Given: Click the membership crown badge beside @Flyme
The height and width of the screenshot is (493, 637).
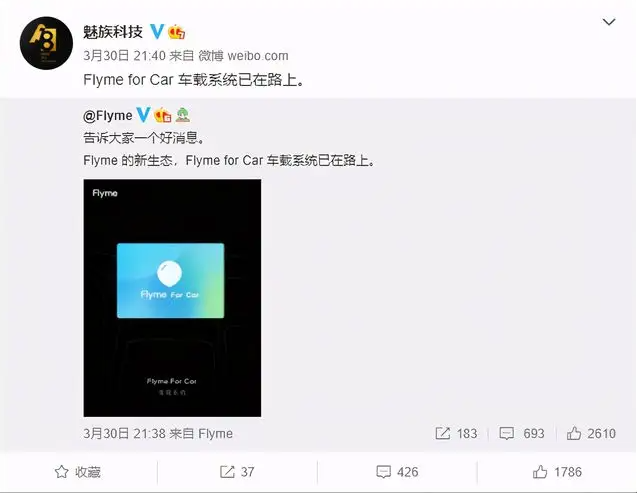Looking at the screenshot, I should [x=162, y=115].
